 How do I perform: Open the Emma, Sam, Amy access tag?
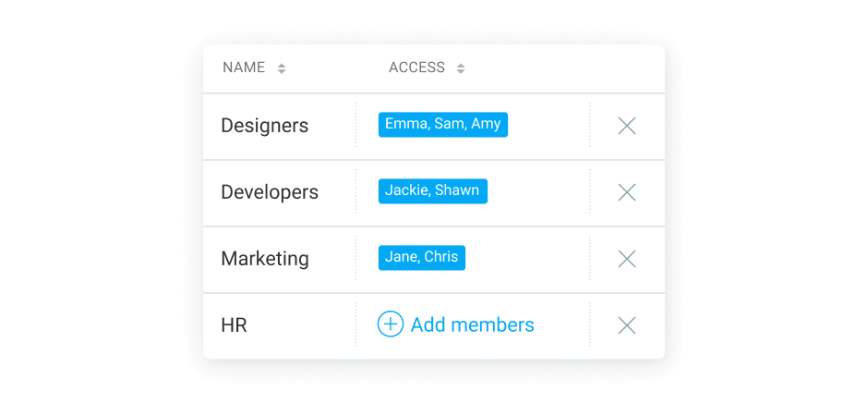[x=442, y=125]
